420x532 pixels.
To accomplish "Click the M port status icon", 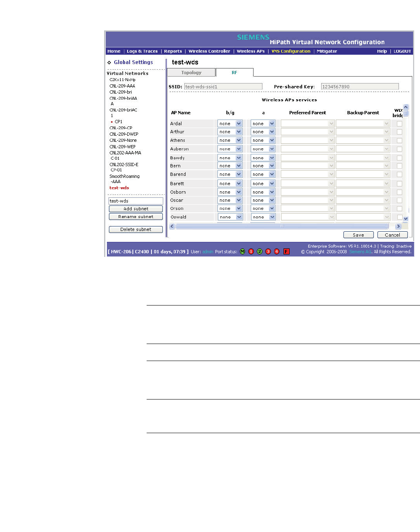I will coord(242,252).
